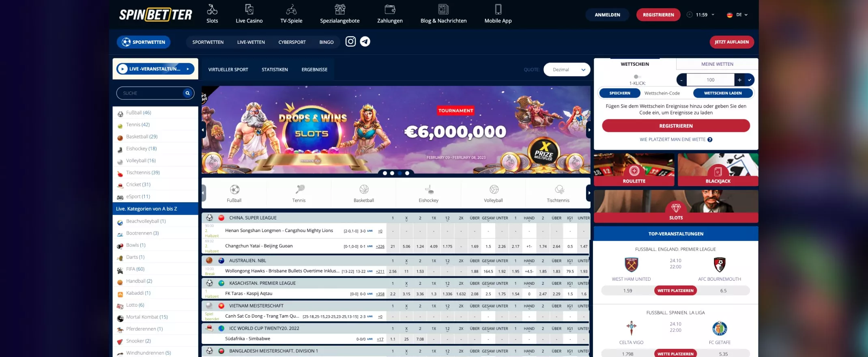Open the DE language dropdown
The width and height of the screenshot is (868, 357).
(x=737, y=15)
